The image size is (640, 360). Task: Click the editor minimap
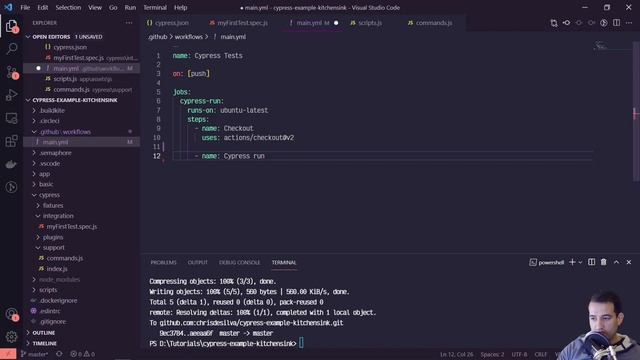point(612,46)
